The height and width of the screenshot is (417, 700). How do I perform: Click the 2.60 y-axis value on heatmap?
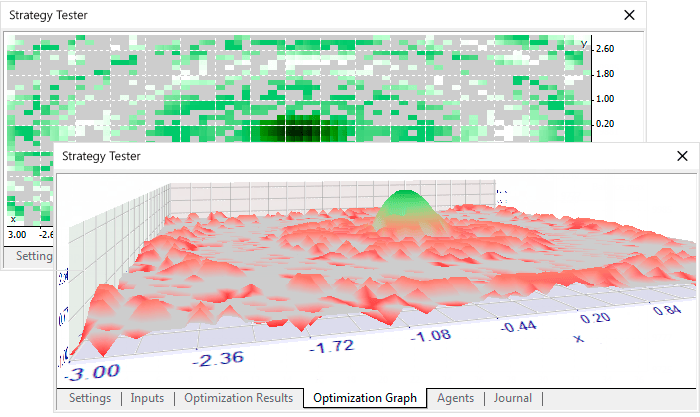[x=605, y=49]
